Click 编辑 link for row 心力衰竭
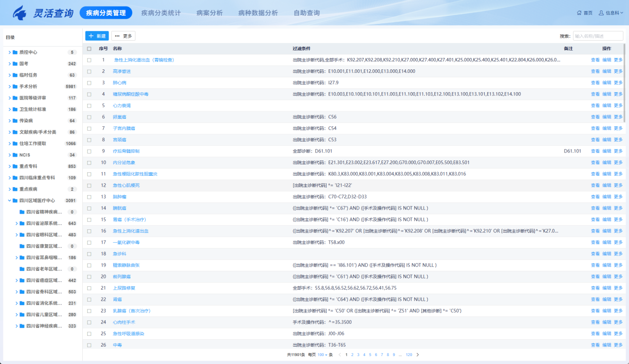The height and width of the screenshot is (364, 629). click(606, 105)
